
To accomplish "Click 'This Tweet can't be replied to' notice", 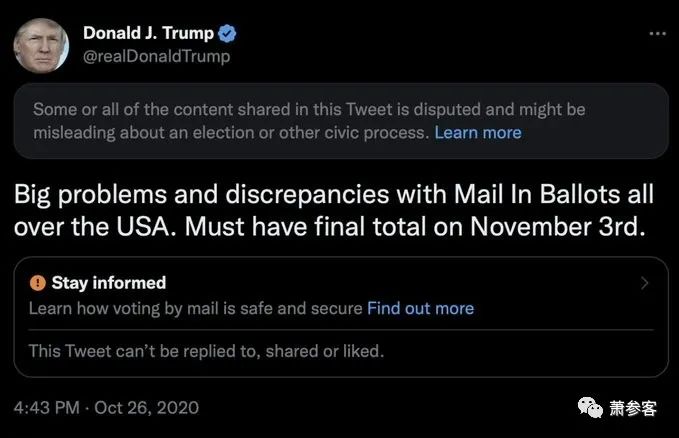I will click(206, 351).
